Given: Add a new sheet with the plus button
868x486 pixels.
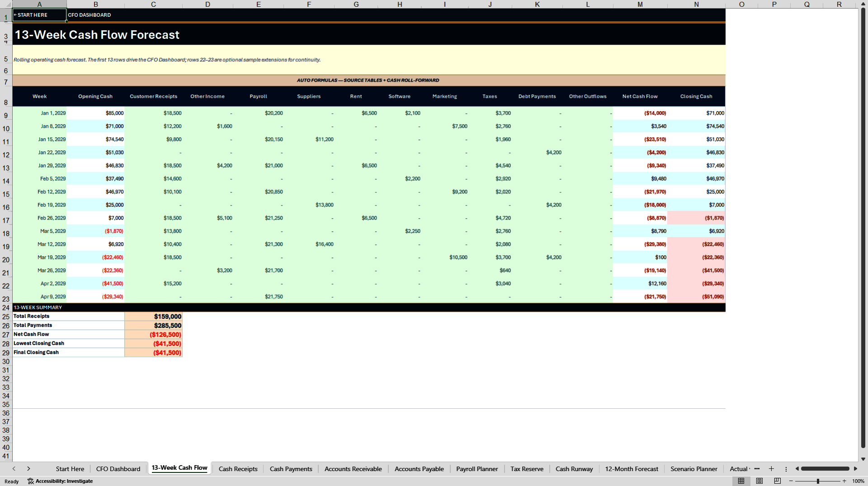Looking at the screenshot, I should pyautogui.click(x=771, y=469).
